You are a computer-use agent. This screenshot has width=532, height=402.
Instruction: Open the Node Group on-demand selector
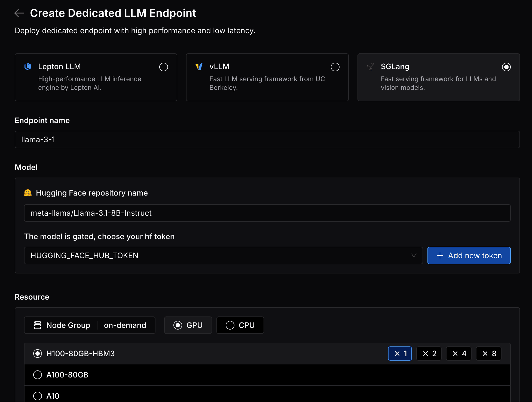point(90,325)
